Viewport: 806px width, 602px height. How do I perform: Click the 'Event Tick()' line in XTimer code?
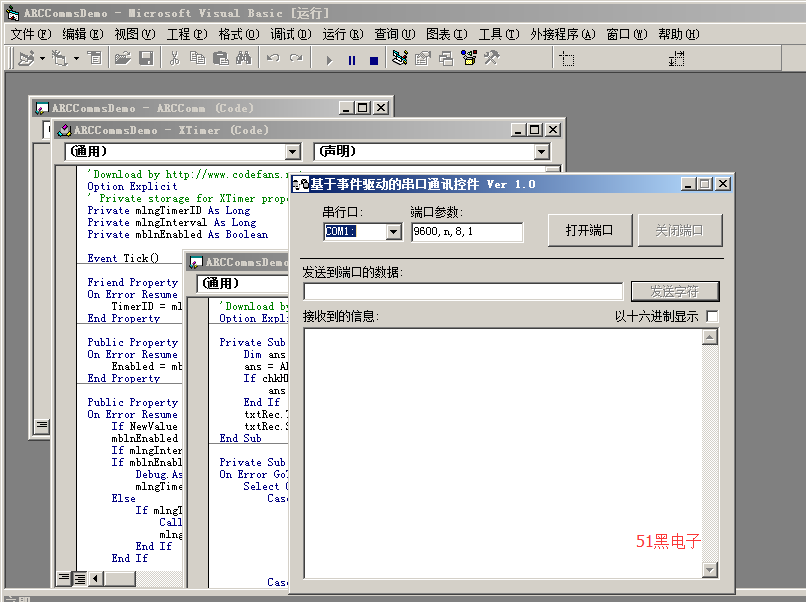pos(123,258)
